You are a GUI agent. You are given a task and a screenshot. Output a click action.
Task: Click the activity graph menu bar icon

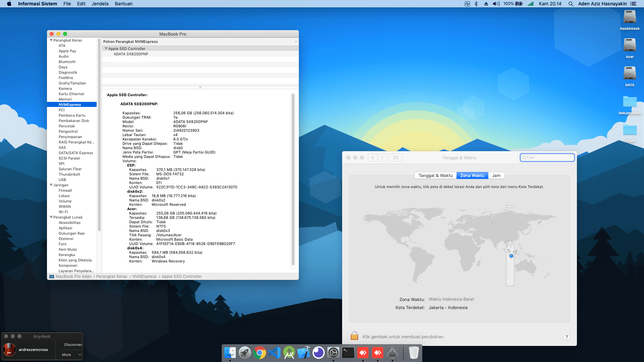point(467,4)
